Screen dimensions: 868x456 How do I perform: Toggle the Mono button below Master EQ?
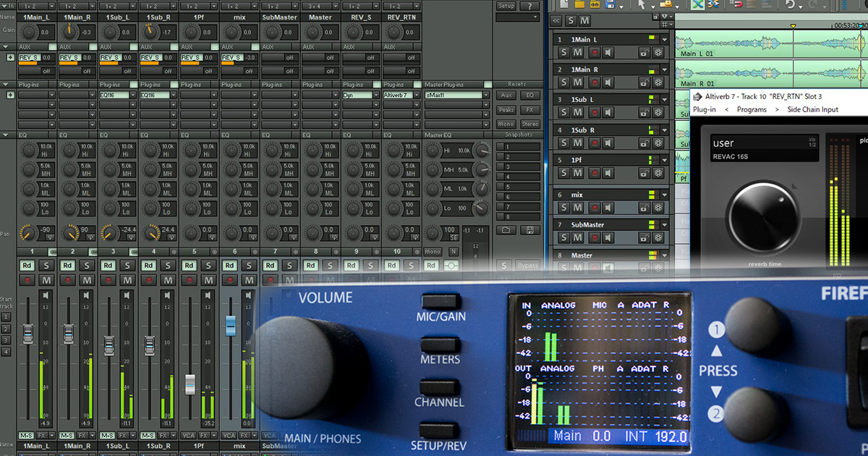pyautogui.click(x=433, y=252)
